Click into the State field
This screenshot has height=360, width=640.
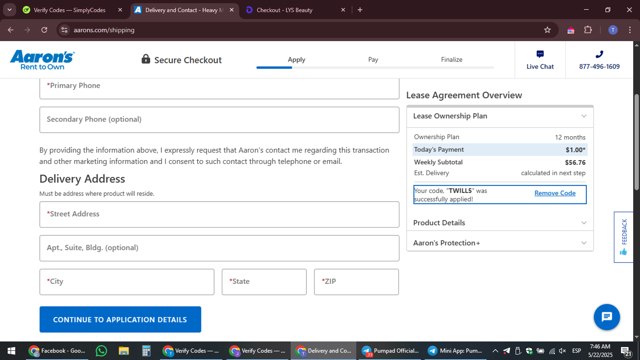pyautogui.click(x=264, y=282)
